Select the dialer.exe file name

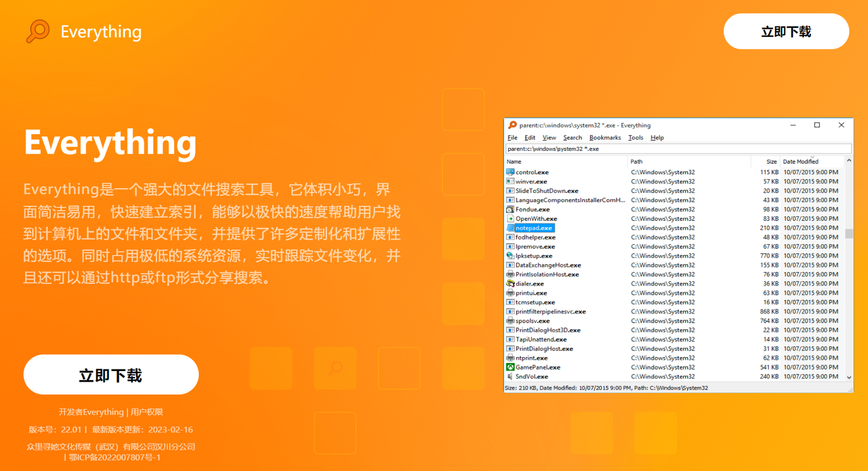click(x=530, y=283)
